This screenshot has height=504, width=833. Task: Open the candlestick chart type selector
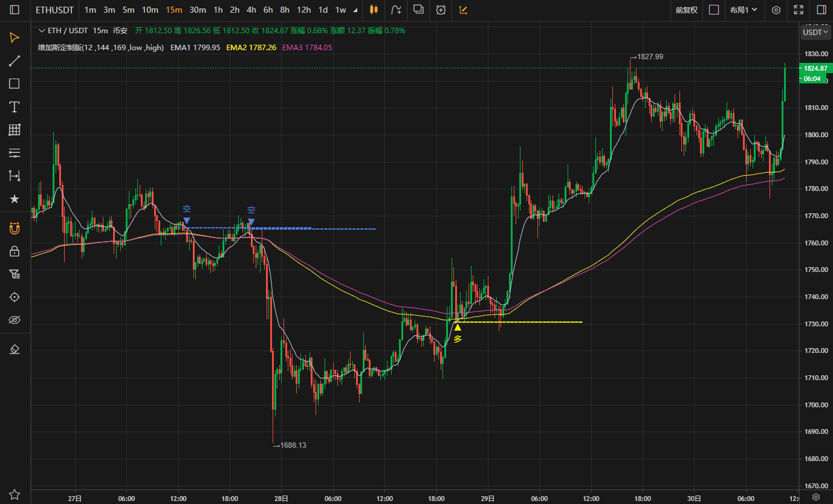click(x=374, y=10)
